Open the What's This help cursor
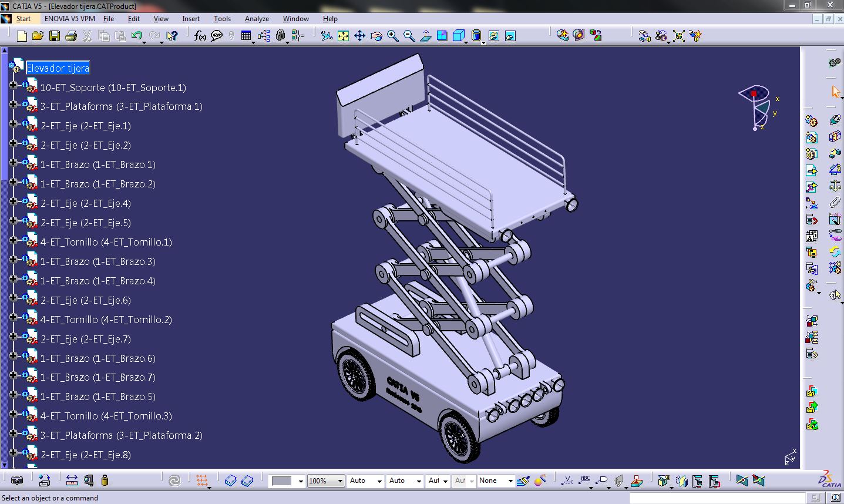 [x=172, y=36]
